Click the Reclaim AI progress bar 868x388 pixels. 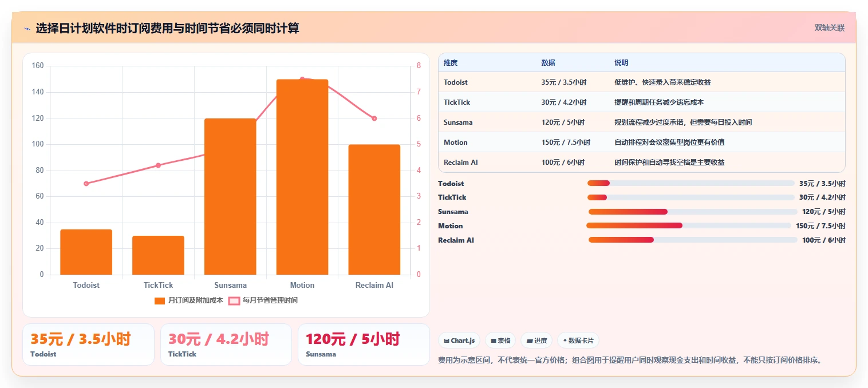(x=693, y=240)
